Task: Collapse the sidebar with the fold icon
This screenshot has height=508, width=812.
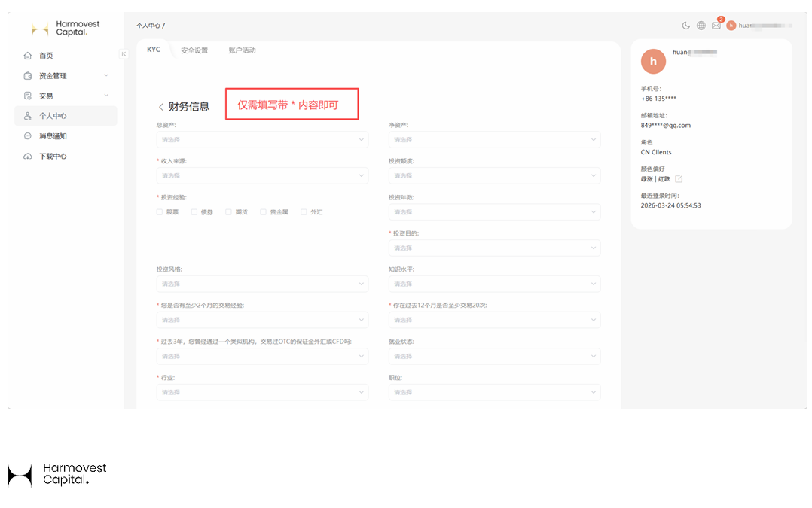Action: point(124,53)
